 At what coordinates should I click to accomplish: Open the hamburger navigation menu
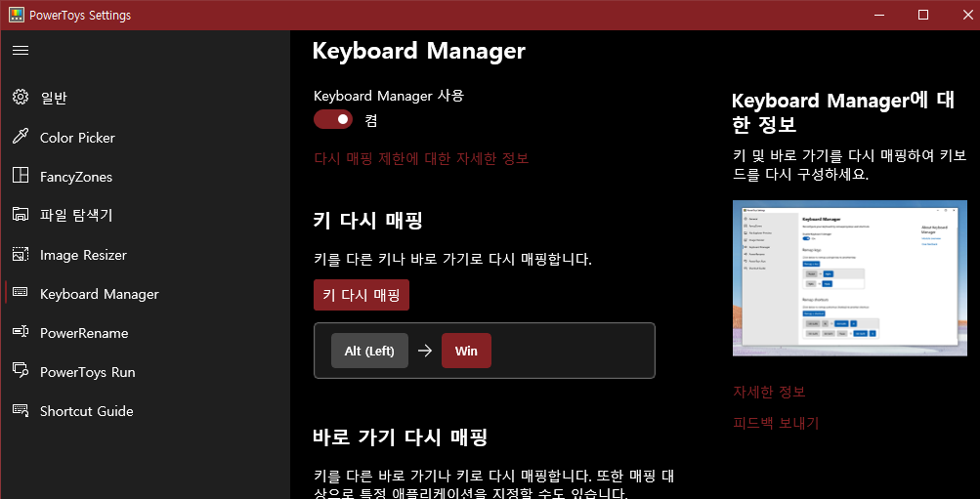21,50
